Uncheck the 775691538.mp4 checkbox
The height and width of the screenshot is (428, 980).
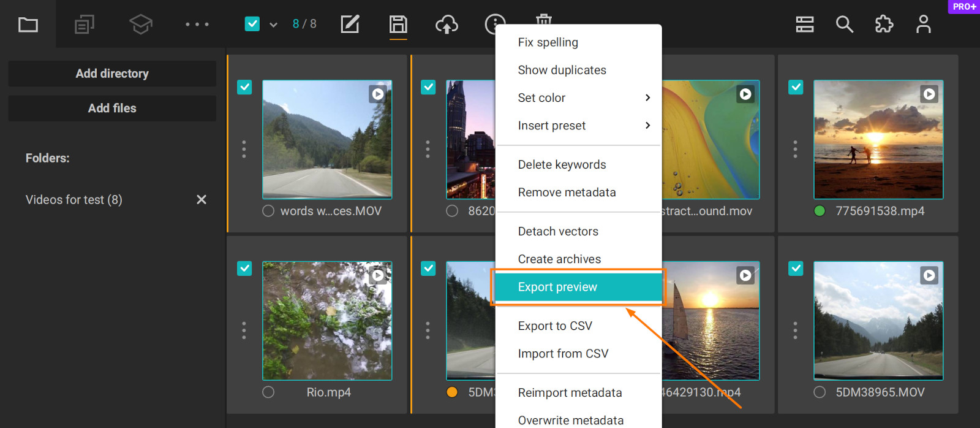coord(796,87)
